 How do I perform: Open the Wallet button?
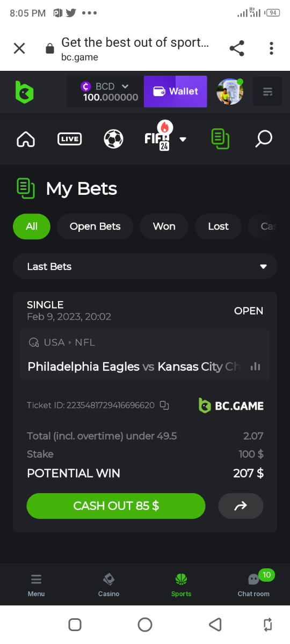pos(175,91)
